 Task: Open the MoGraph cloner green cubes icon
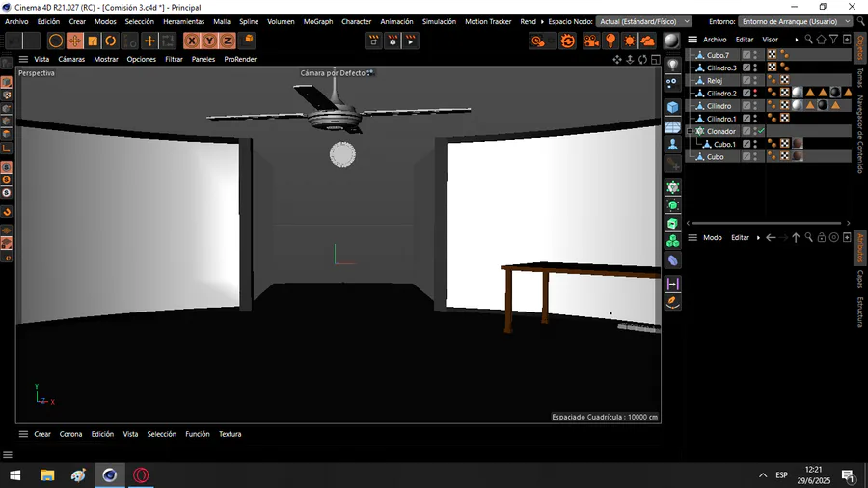pos(672,241)
